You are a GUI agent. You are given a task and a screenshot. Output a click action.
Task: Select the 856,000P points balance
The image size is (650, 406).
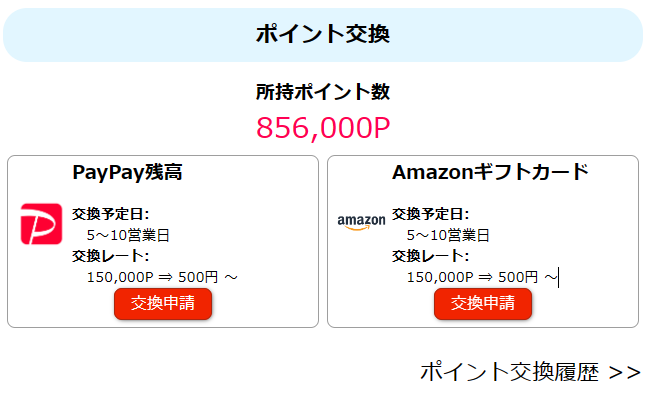(323, 128)
